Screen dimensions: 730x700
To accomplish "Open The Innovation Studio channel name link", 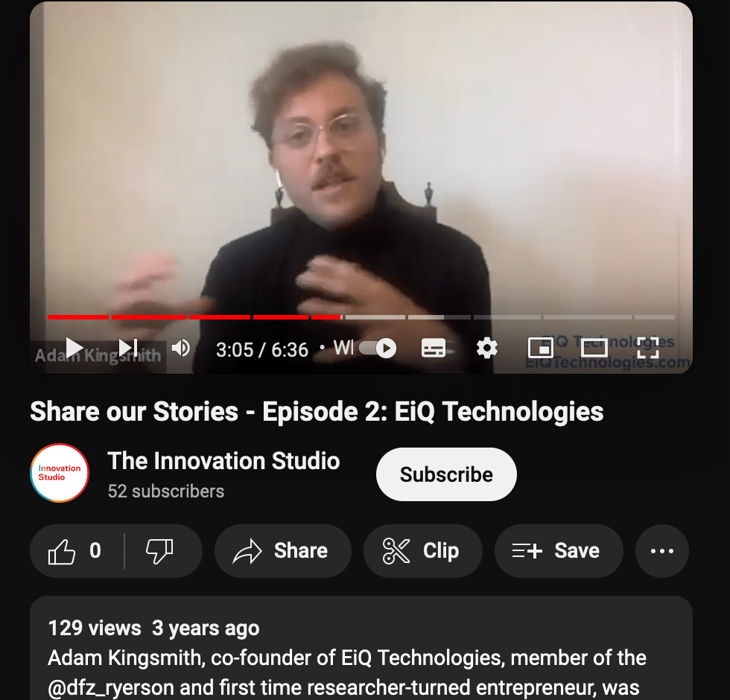I will [x=223, y=461].
